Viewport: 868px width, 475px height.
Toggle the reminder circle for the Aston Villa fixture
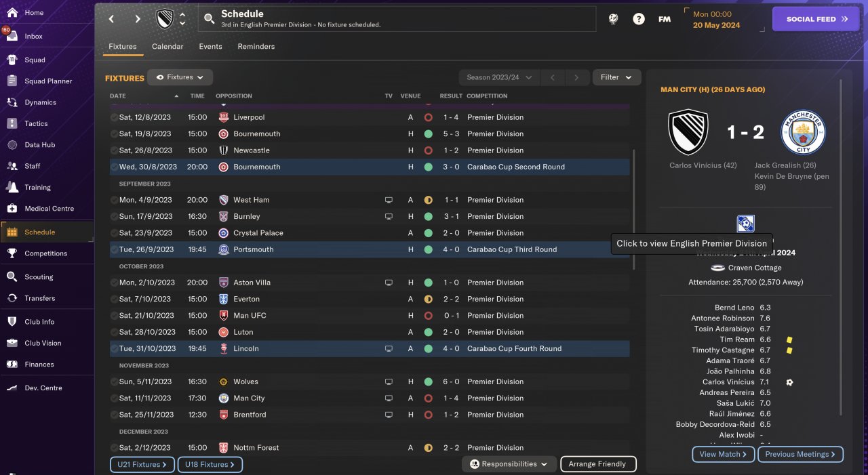(114, 283)
